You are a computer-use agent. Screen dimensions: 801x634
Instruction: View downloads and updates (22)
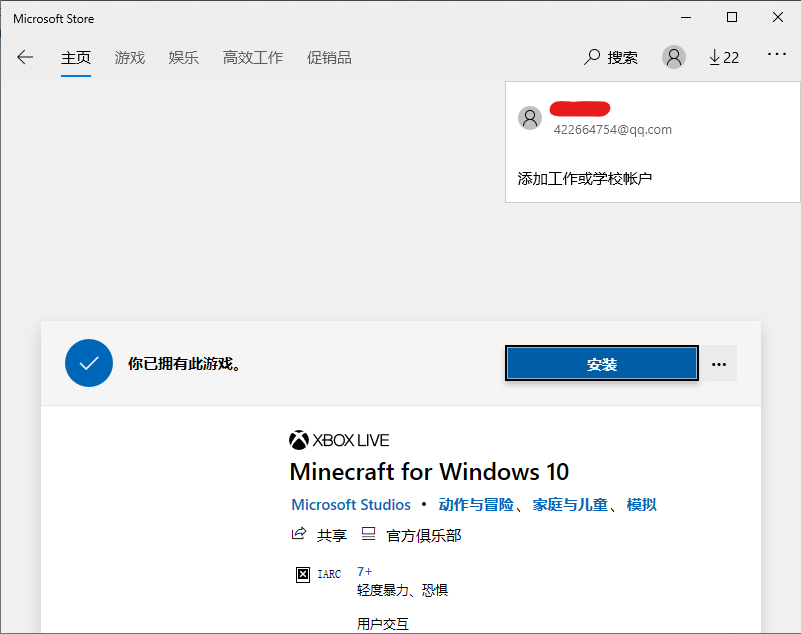pyautogui.click(x=724, y=57)
